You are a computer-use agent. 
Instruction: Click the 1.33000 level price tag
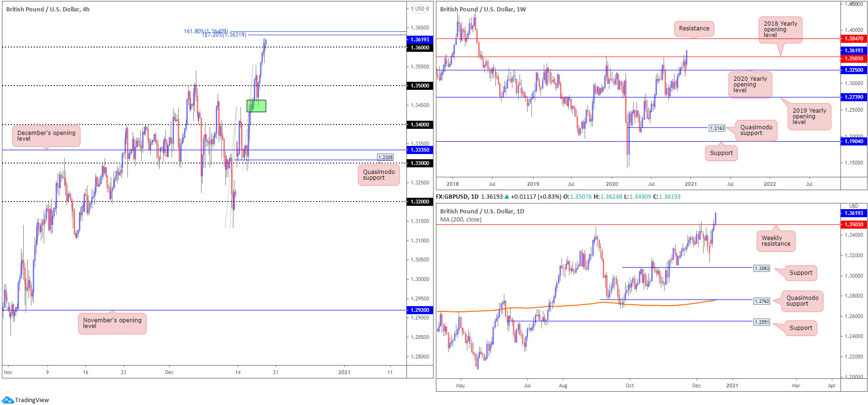[x=420, y=163]
